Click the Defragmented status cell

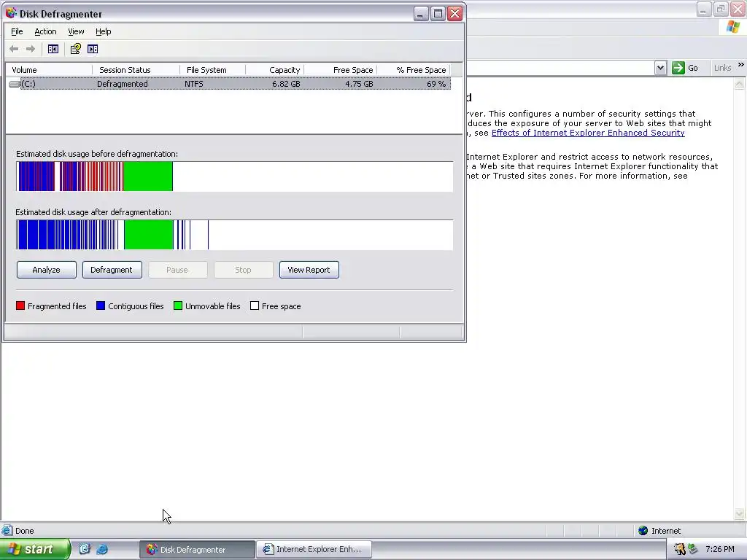123,84
